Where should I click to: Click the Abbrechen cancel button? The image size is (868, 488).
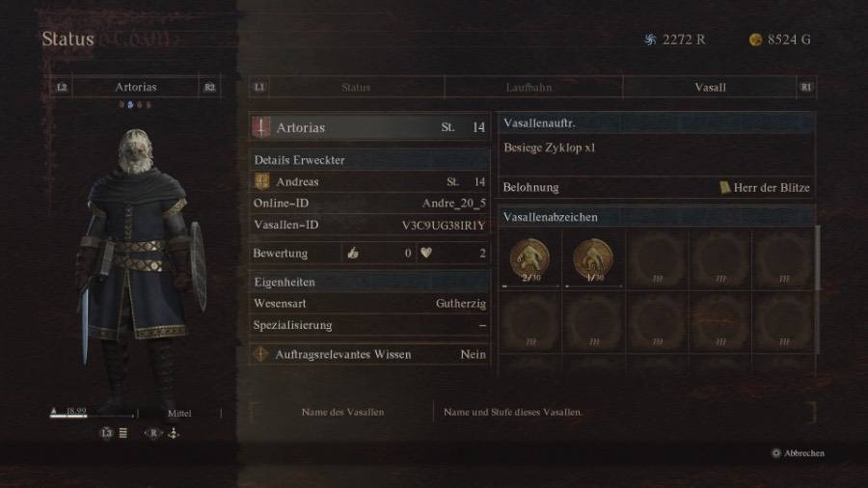798,453
